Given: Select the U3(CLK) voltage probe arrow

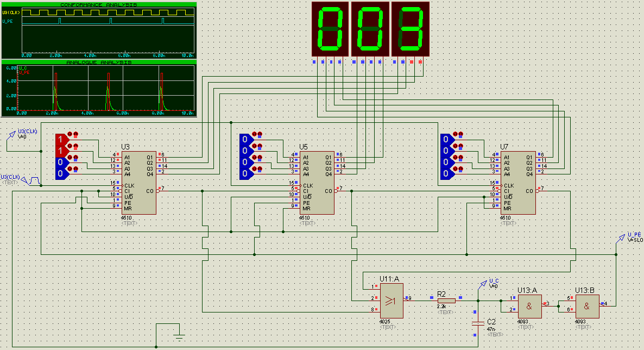Looking at the screenshot, I should (x=11, y=135).
